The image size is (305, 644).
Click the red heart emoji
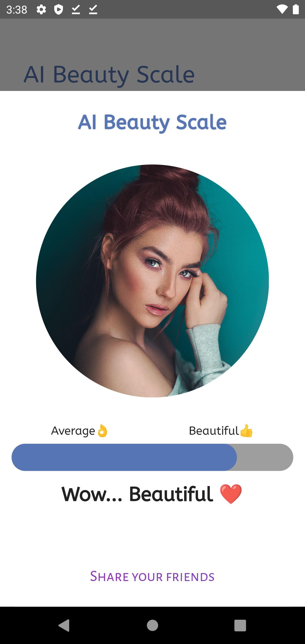231,494
